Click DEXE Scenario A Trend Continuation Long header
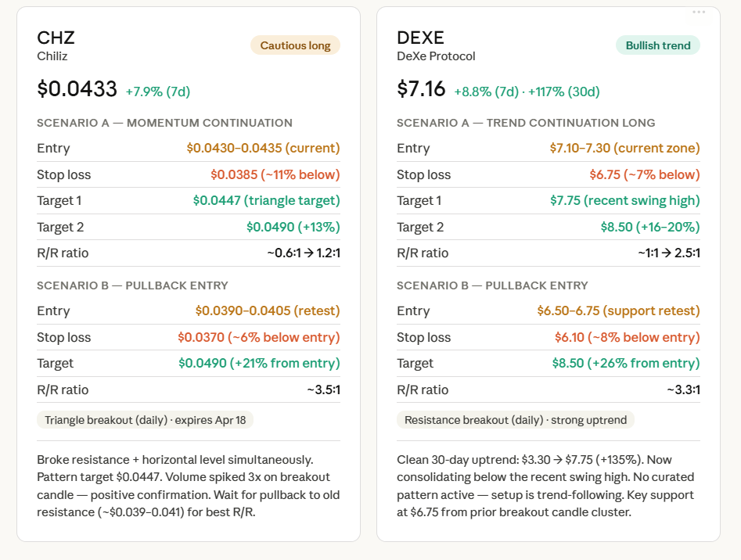This screenshot has height=560, width=741. pos(526,123)
